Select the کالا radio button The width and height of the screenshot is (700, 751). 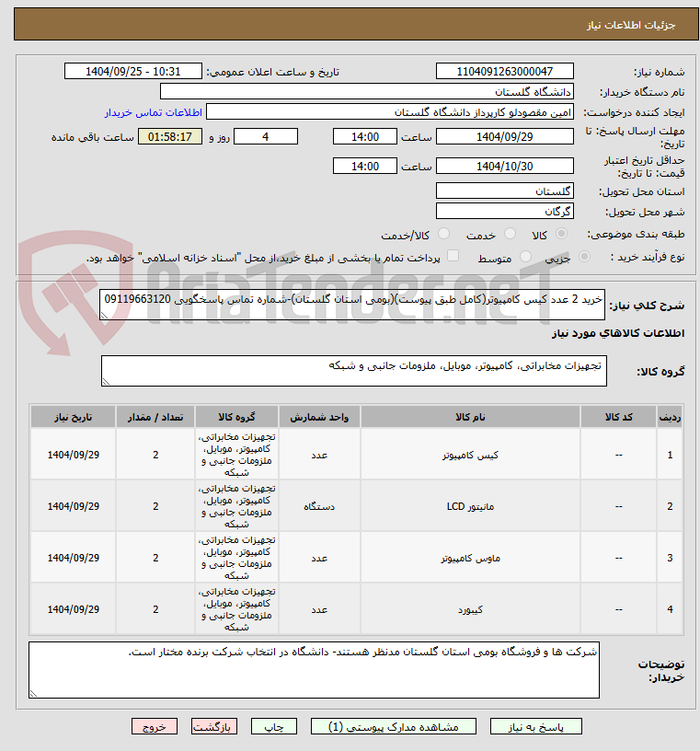pyautogui.click(x=561, y=234)
